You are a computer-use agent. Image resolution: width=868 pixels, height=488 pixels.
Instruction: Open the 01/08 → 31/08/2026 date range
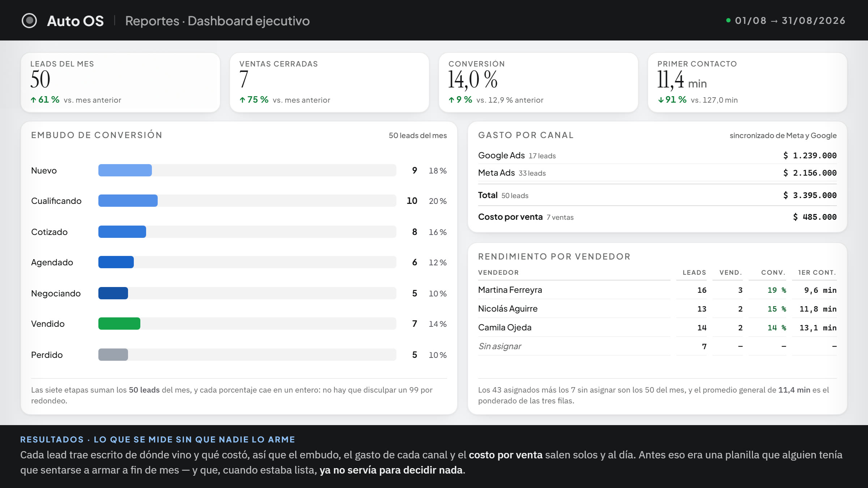coord(790,21)
